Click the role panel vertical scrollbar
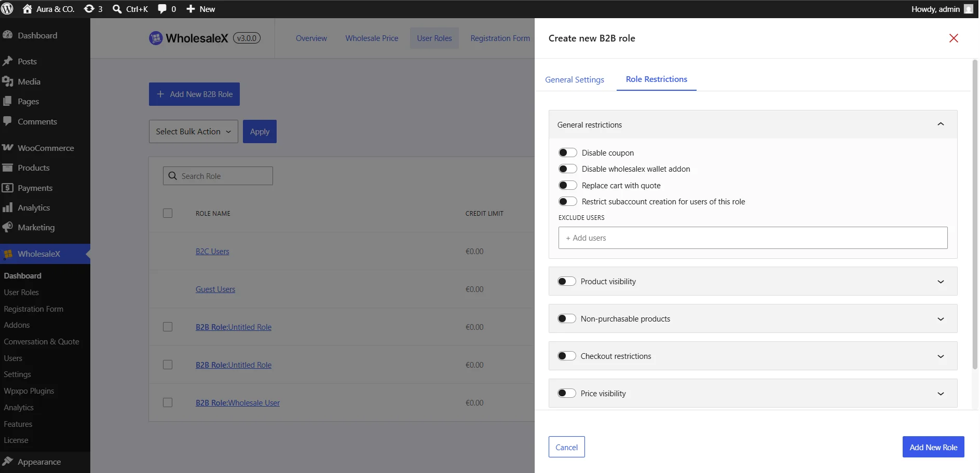980x473 pixels. coord(975,214)
